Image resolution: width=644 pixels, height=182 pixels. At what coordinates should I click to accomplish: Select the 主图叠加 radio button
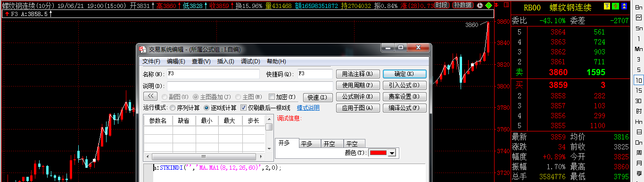(212, 96)
